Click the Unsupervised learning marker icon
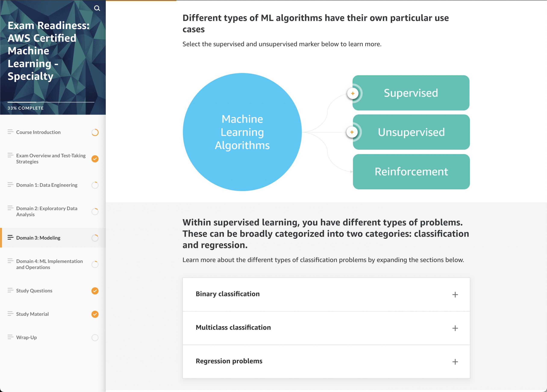 (352, 131)
